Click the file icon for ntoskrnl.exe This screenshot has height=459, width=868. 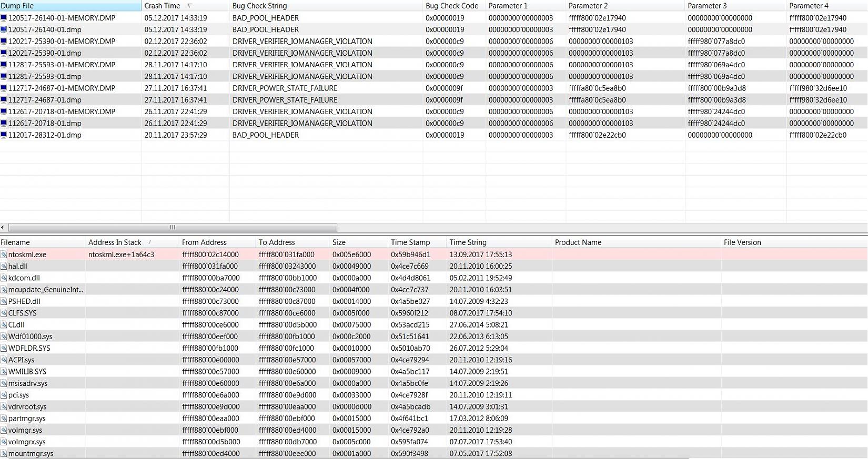tap(4, 254)
